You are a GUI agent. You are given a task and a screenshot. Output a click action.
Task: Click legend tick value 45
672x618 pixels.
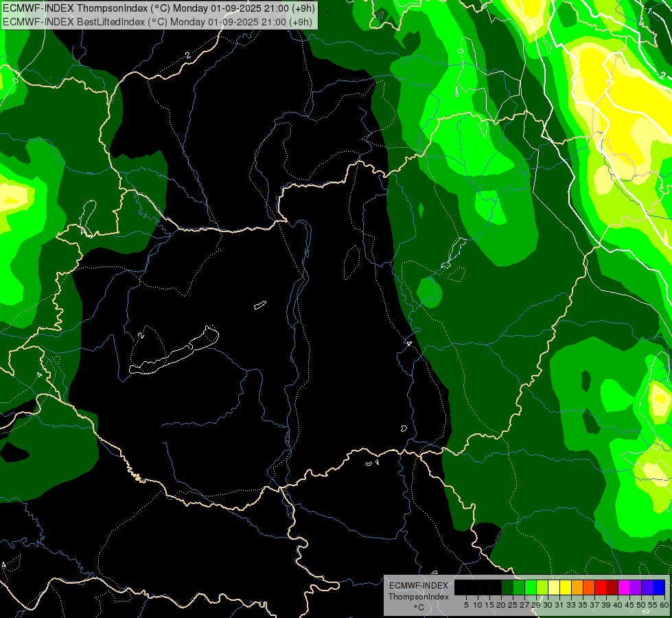click(630, 605)
